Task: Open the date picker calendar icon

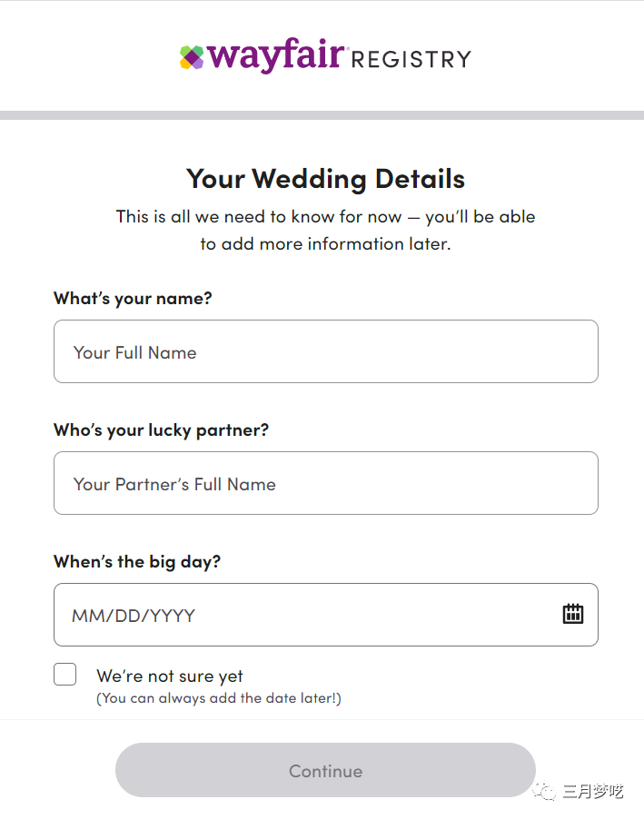Action: tap(572, 614)
